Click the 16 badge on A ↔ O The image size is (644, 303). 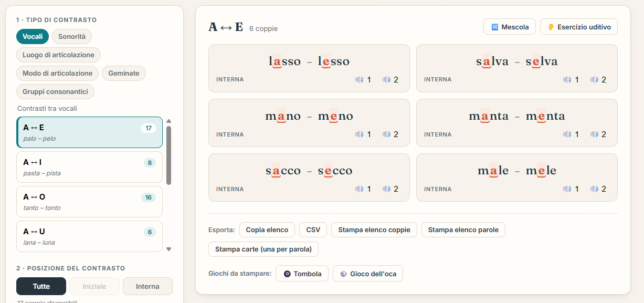tap(149, 197)
